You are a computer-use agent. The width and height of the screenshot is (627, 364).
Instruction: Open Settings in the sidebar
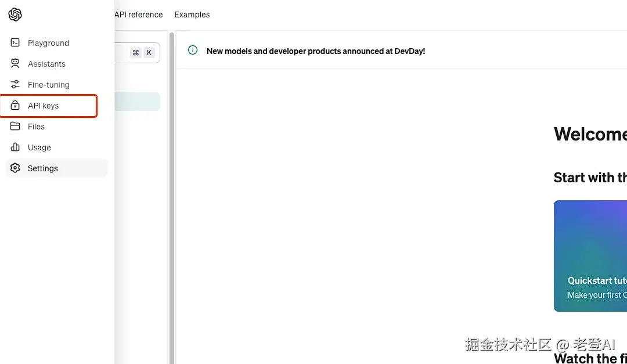tap(57, 168)
